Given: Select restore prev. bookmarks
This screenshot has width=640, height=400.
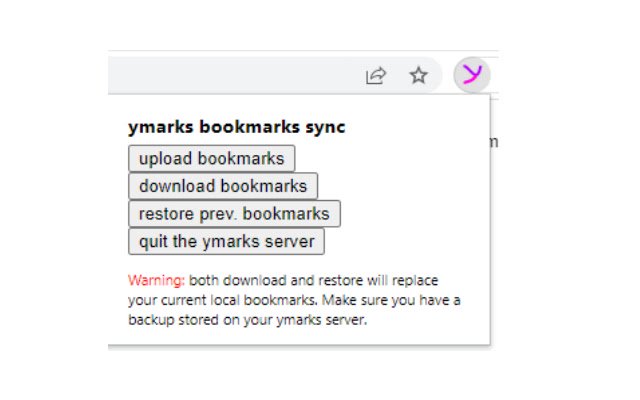Looking at the screenshot, I should tap(234, 214).
